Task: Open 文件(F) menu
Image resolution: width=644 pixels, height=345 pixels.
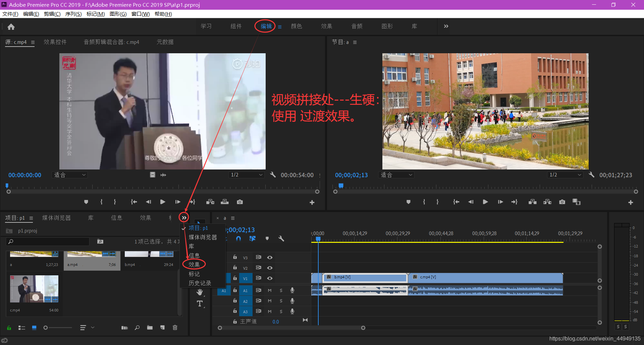Action: pyautogui.click(x=10, y=14)
